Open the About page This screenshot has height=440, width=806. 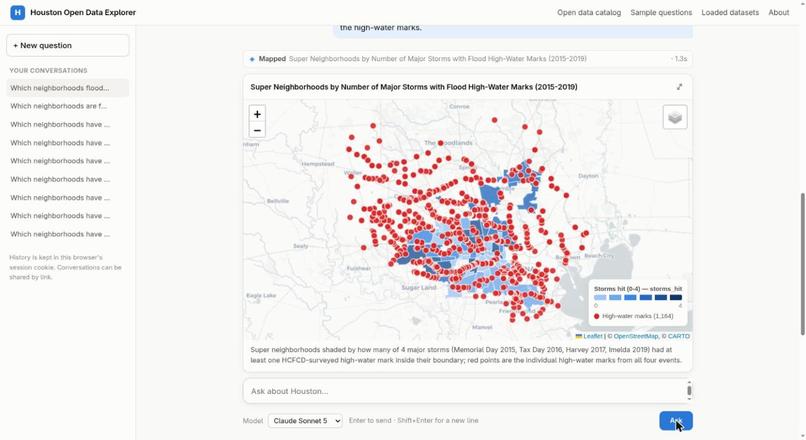pos(778,12)
